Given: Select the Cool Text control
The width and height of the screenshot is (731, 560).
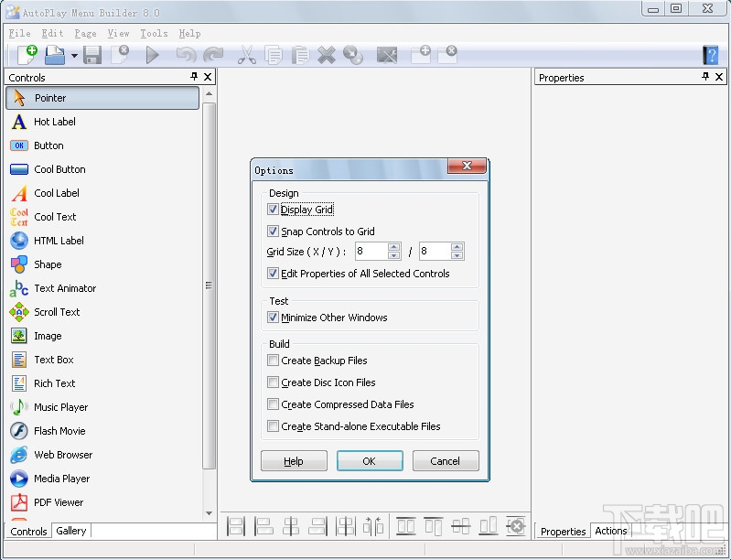Looking at the screenshot, I should (102, 217).
